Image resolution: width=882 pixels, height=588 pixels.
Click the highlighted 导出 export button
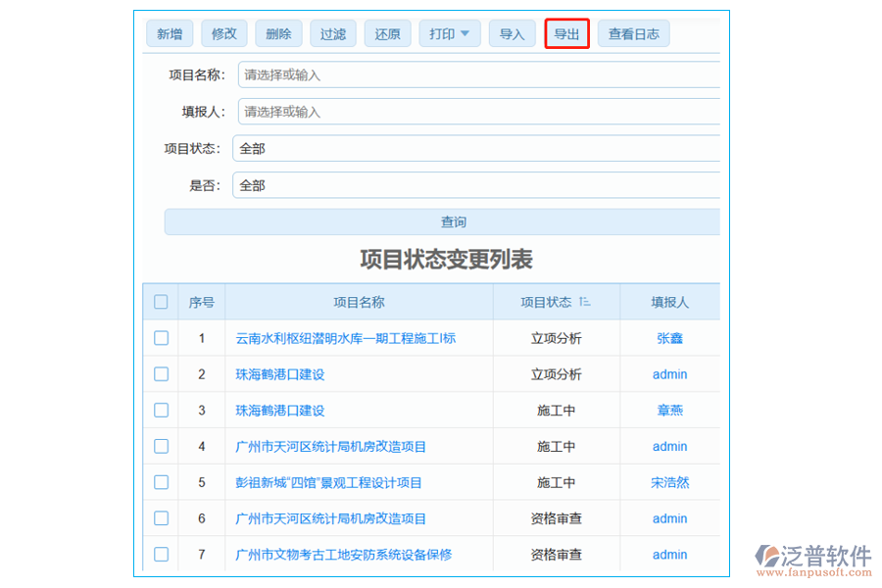click(x=566, y=32)
